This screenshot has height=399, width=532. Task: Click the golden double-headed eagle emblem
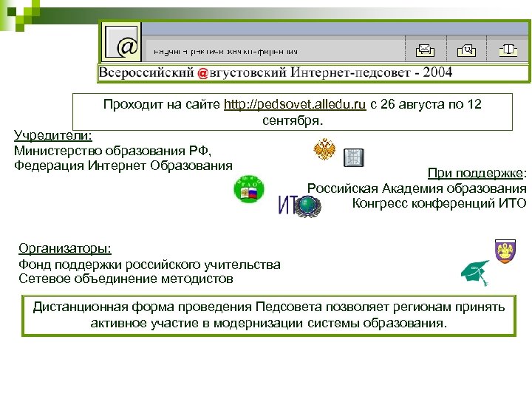(x=324, y=149)
